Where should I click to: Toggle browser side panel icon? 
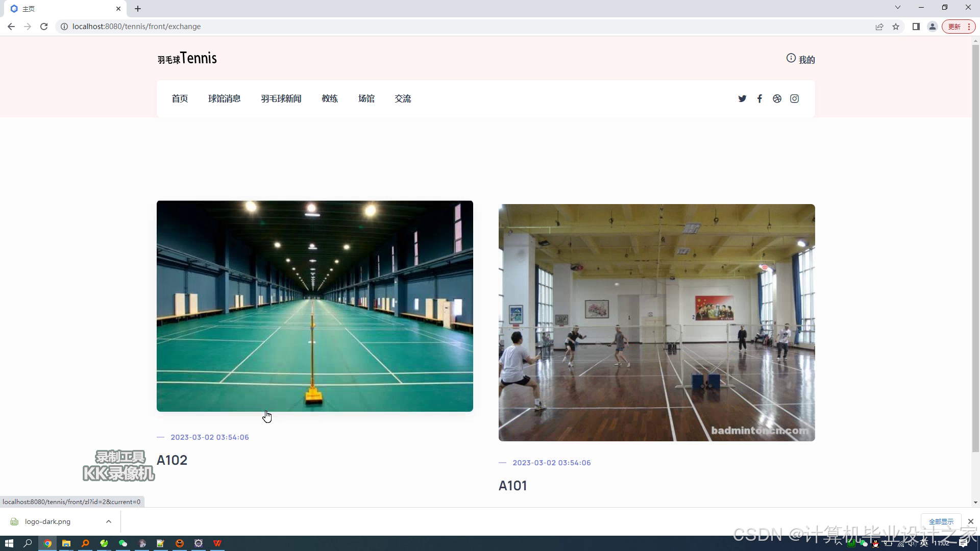916,27
